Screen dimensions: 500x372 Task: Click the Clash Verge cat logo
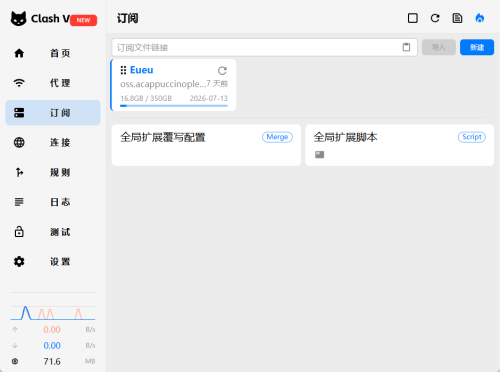pos(18,19)
